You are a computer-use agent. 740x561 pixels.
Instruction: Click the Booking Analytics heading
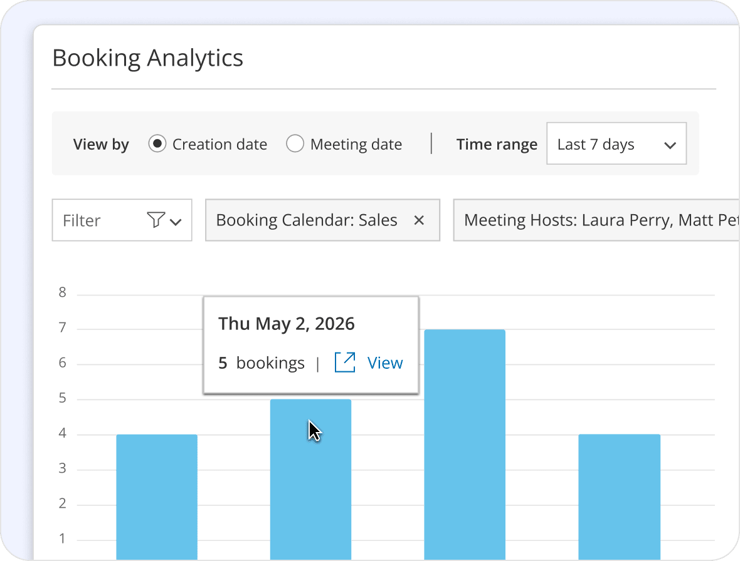(x=148, y=59)
